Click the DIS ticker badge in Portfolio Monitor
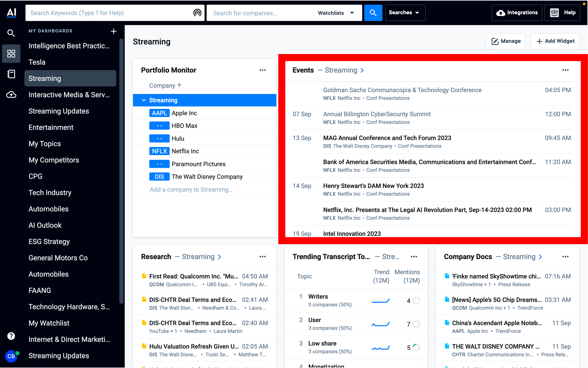Viewport: 588px width, 368px height. tap(159, 177)
